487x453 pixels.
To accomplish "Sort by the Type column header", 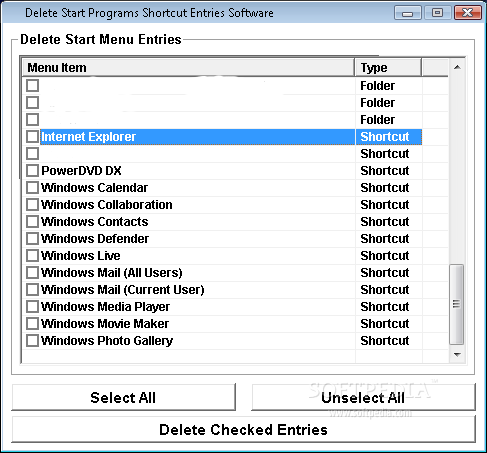I will coord(388,67).
